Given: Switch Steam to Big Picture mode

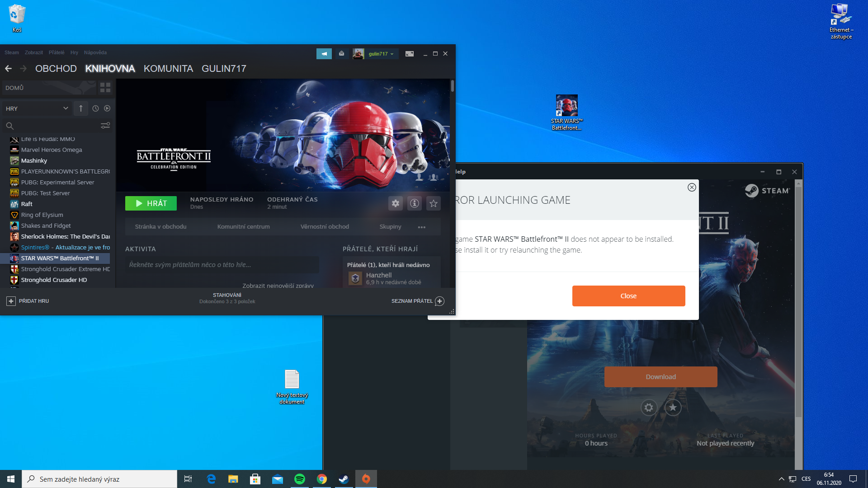Looking at the screenshot, I should 410,54.
